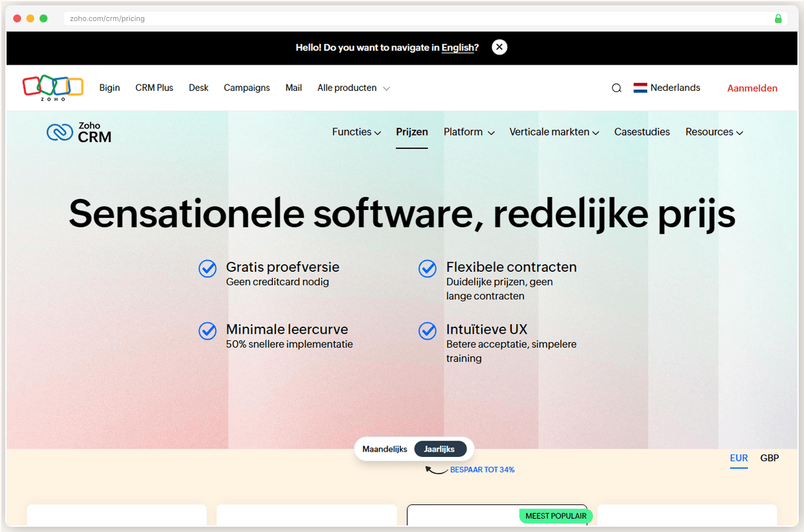Screen dimensions: 804x532
Task: Switch the page language via the English link
Action: (457, 47)
